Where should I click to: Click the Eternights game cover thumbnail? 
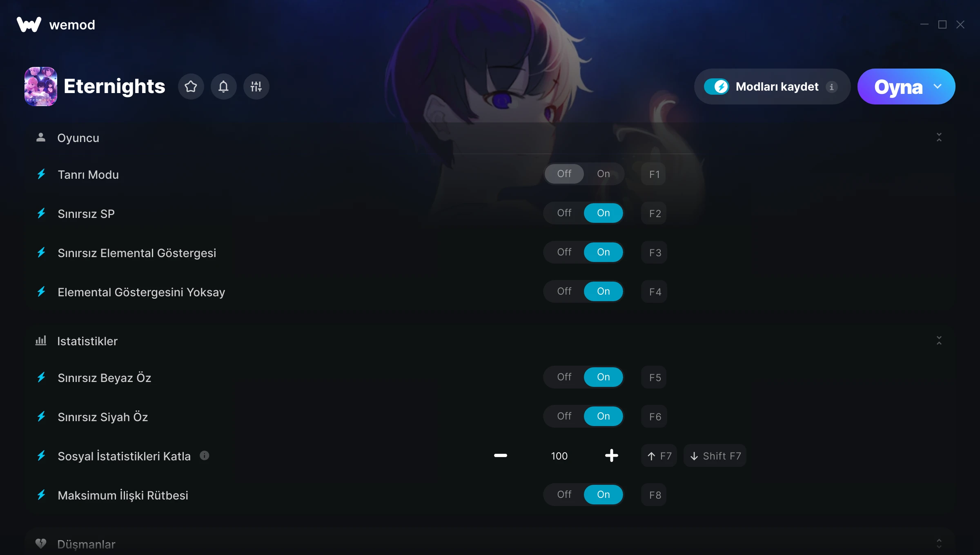41,87
